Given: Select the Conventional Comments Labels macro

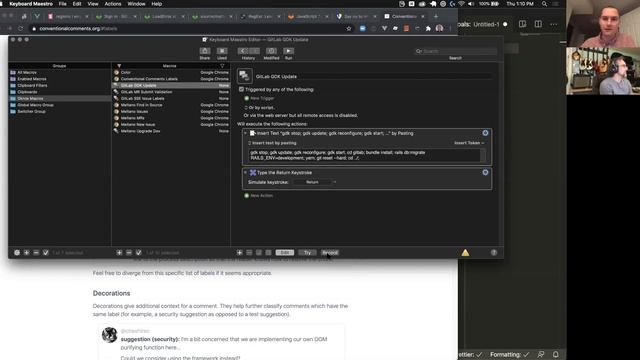Looking at the screenshot, I should pos(171,79).
